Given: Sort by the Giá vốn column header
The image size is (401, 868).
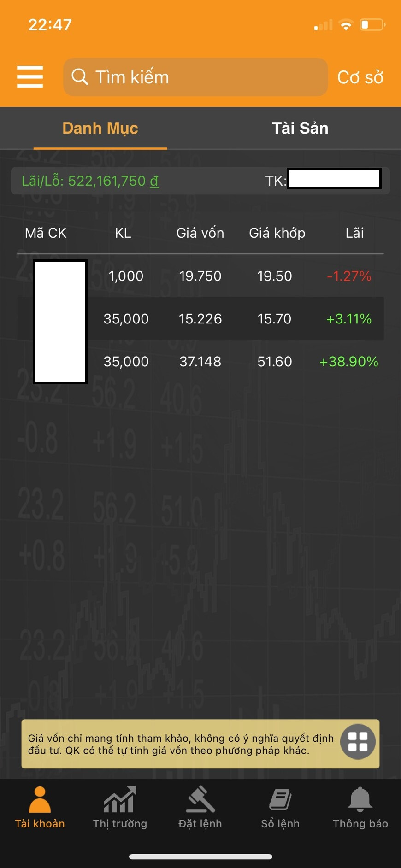Looking at the screenshot, I should (200, 233).
